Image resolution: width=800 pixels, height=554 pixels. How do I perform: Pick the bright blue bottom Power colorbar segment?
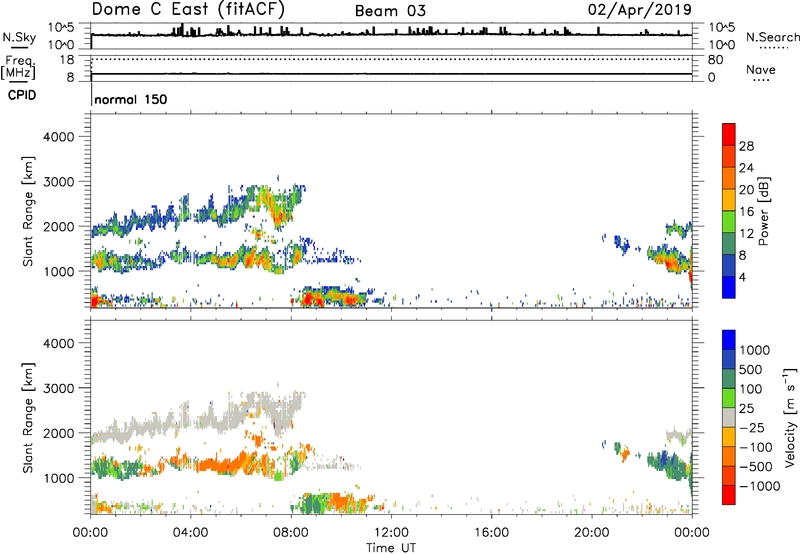729,287
